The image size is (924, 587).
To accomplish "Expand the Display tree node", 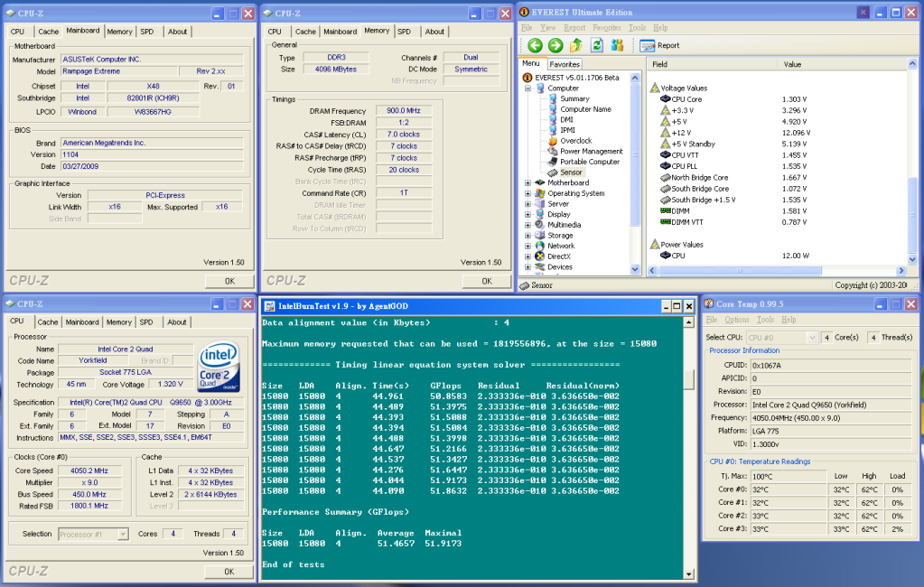I will pyautogui.click(x=528, y=215).
